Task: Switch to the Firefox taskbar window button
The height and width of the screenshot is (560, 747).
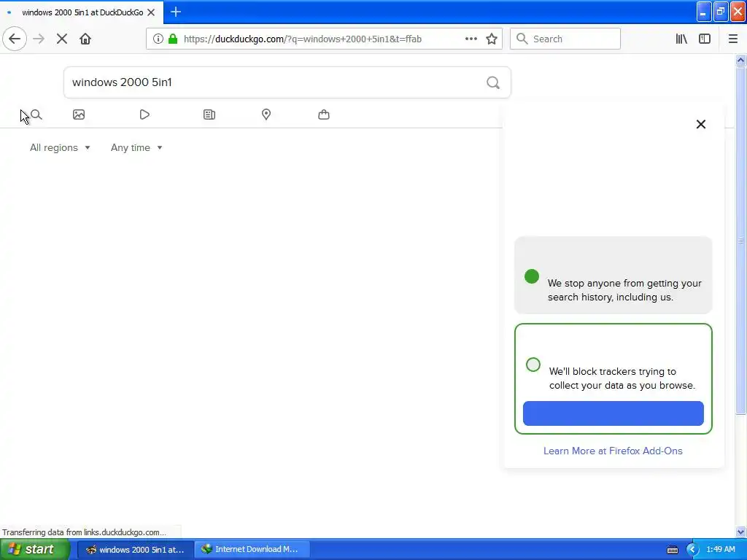Action: [136, 550]
